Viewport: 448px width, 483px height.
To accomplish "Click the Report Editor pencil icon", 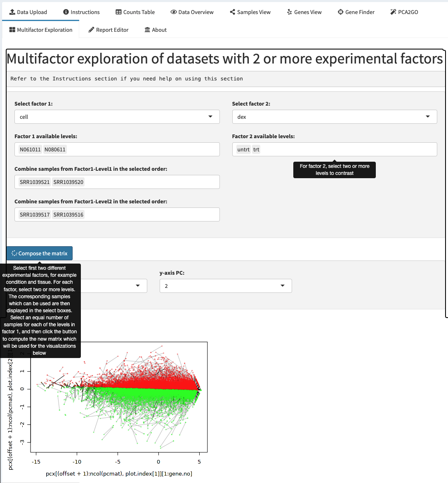I will click(91, 30).
